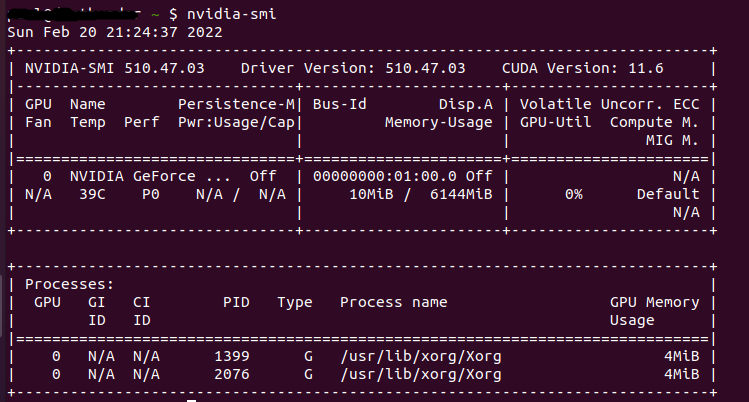Select the PID column header
Viewport: 749px width, 402px height.
point(236,302)
